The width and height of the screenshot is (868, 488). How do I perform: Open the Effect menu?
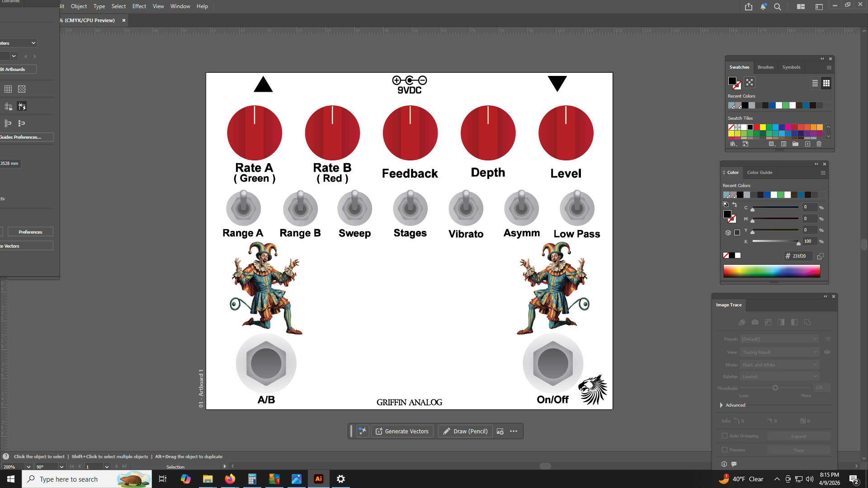(139, 6)
